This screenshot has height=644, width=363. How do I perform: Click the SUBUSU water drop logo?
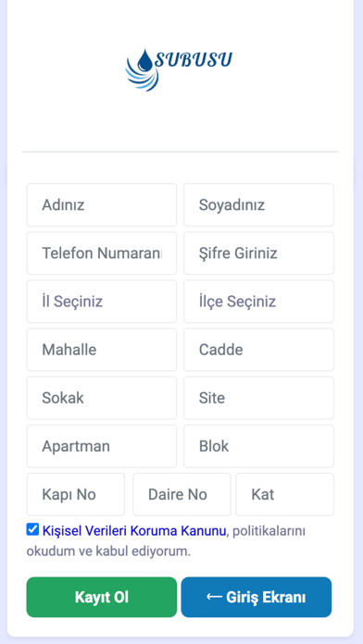pos(180,69)
